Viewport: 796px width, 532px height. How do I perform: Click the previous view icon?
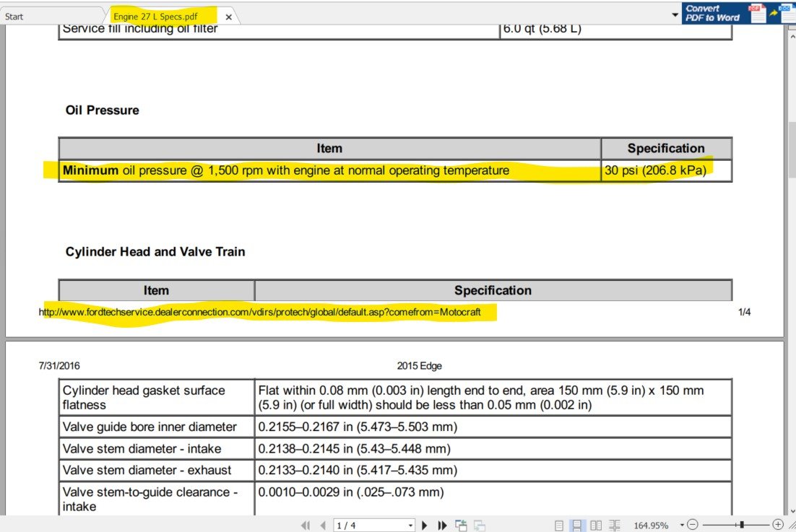click(461, 526)
